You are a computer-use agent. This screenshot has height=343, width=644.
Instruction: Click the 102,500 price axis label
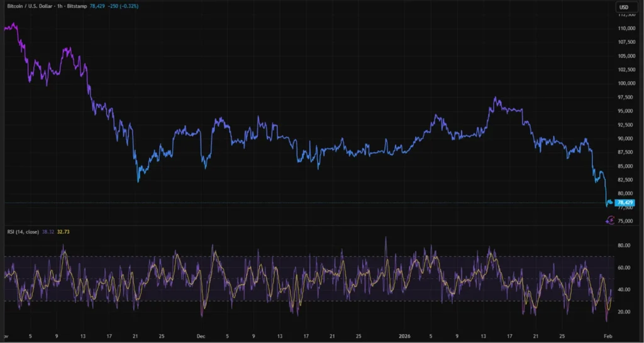click(x=626, y=70)
